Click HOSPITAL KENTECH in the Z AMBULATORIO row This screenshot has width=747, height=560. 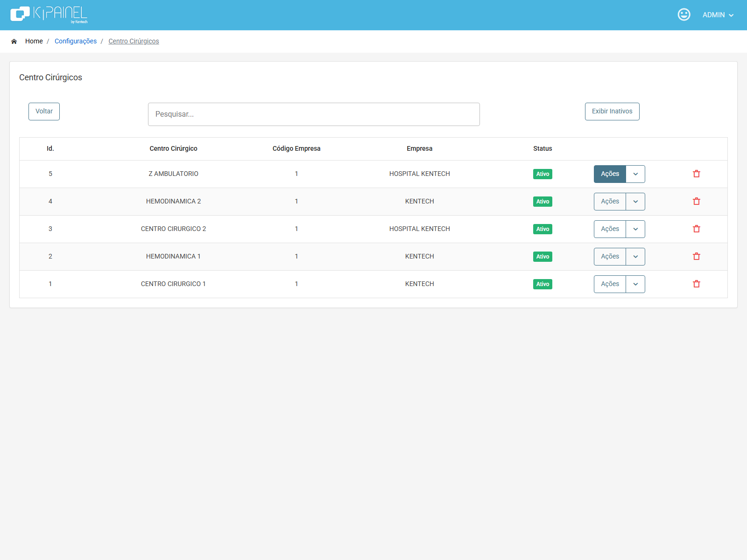pyautogui.click(x=419, y=174)
